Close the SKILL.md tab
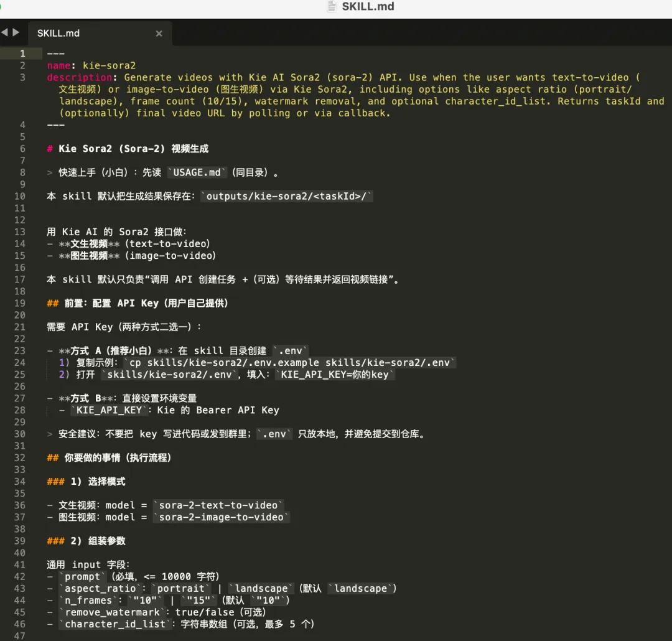672x641 pixels. click(159, 34)
